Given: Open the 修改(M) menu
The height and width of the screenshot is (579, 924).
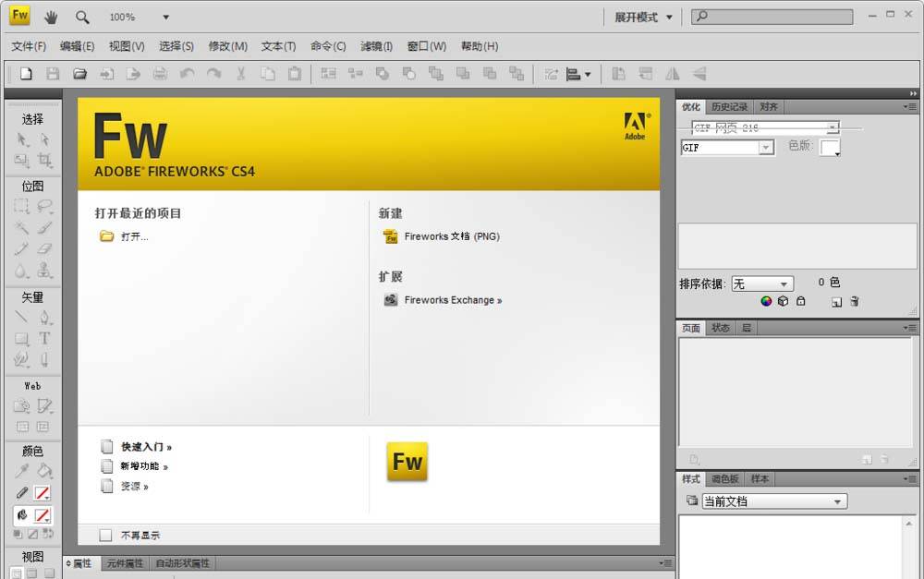Looking at the screenshot, I should (x=227, y=46).
